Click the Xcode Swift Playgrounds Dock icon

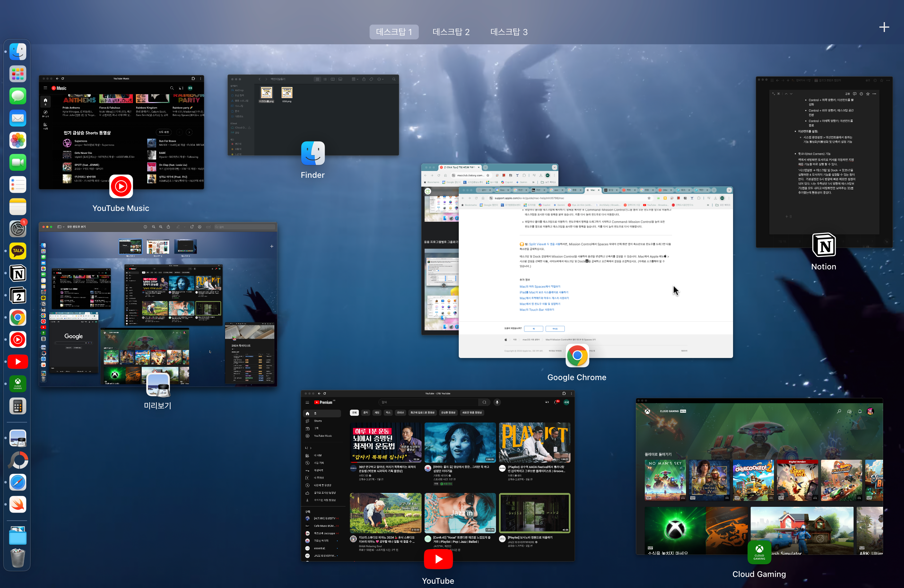pyautogui.click(x=18, y=504)
